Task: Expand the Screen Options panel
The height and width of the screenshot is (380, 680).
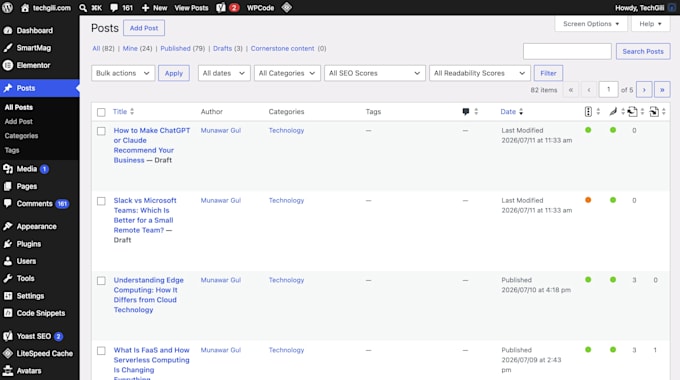Action: point(591,24)
